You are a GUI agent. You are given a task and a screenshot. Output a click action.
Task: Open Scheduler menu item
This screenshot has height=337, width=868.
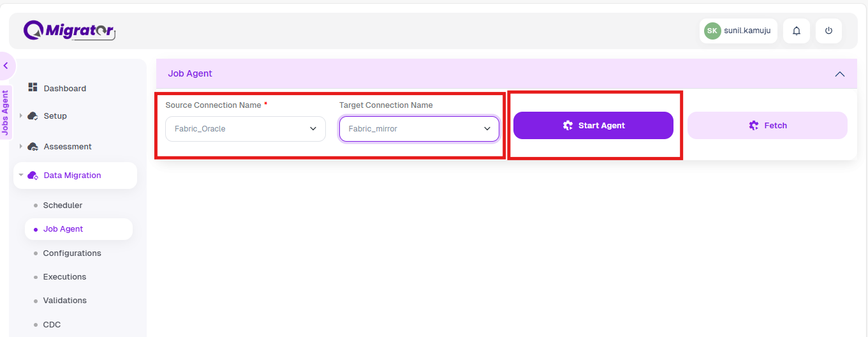[63, 206]
